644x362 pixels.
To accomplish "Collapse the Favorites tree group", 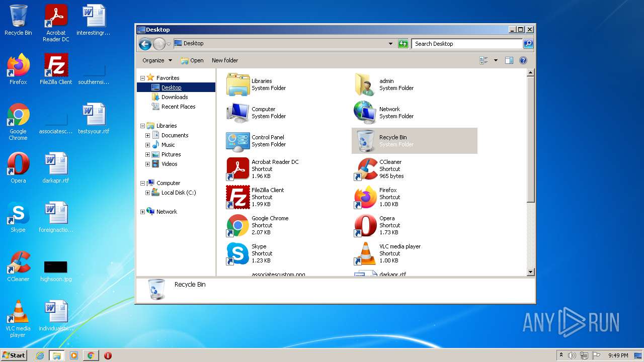I will click(x=142, y=78).
